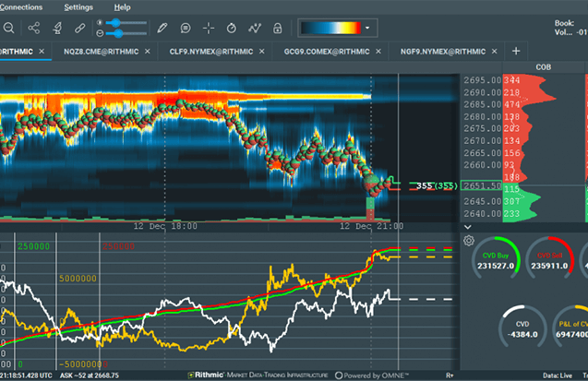Click the Data: Live status
Screen dimensions: 588x381
pos(558,375)
